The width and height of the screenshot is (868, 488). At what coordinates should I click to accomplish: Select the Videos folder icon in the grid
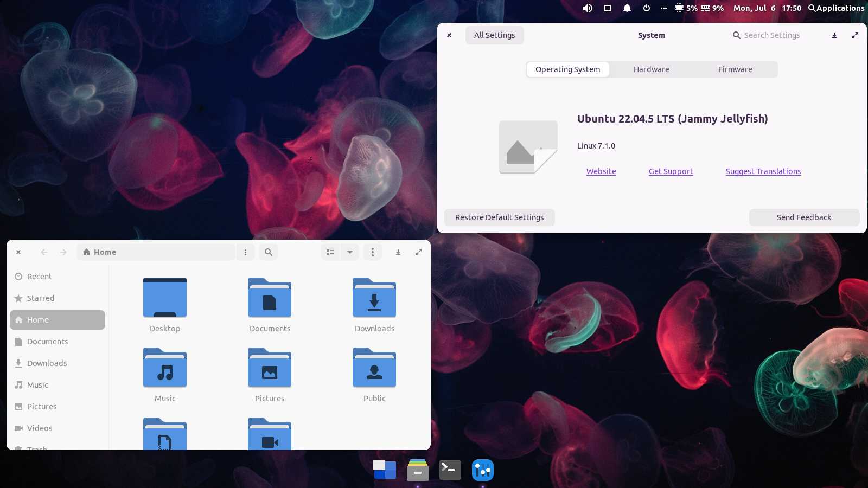coord(270,435)
